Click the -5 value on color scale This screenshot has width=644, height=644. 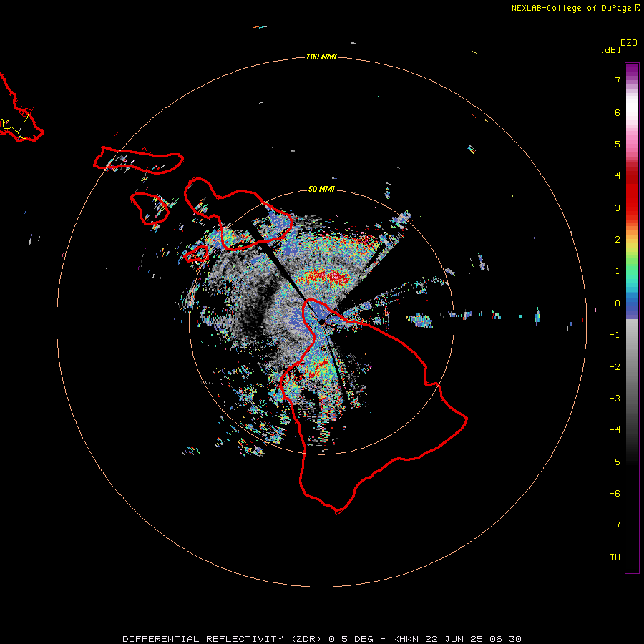pos(615,462)
